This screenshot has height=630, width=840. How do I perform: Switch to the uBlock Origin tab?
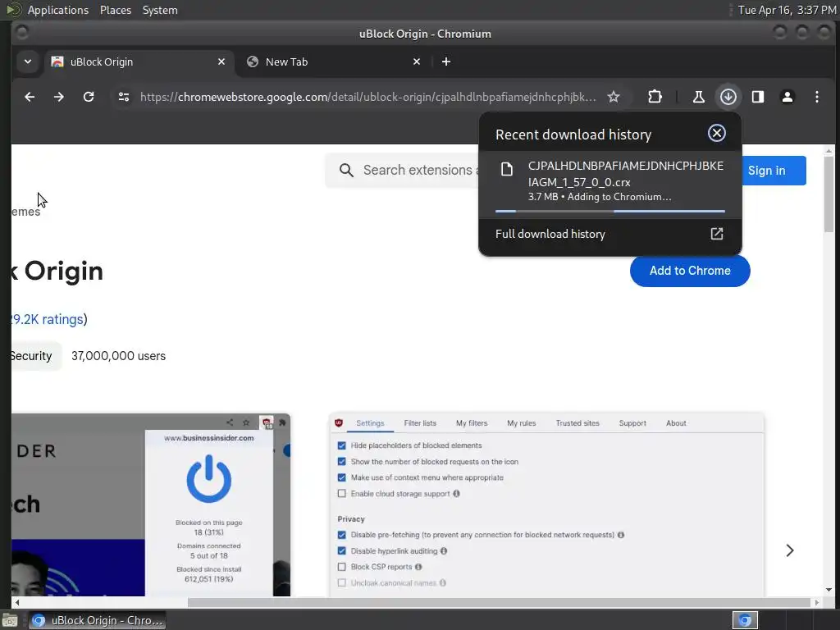coord(139,62)
